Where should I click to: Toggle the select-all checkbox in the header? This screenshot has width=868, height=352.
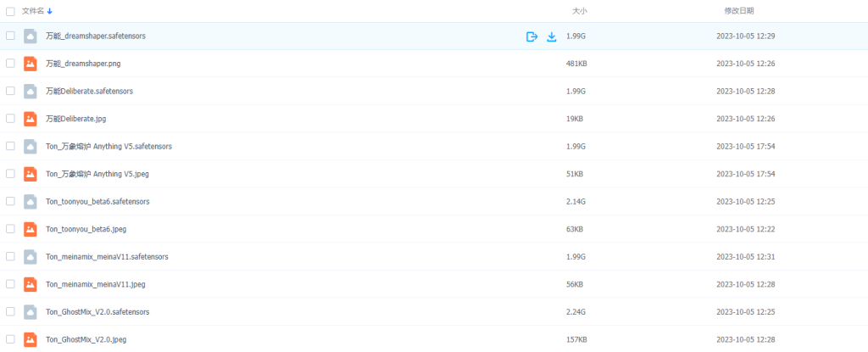pos(10,11)
